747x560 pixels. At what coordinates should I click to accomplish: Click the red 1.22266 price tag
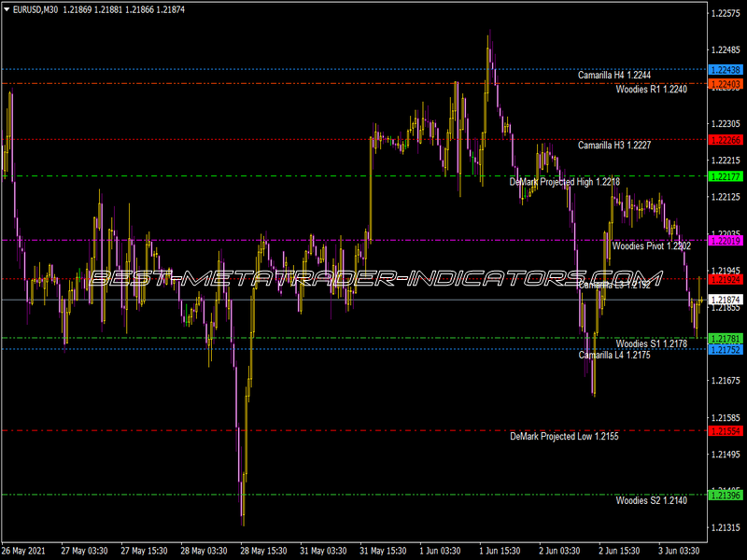point(726,140)
